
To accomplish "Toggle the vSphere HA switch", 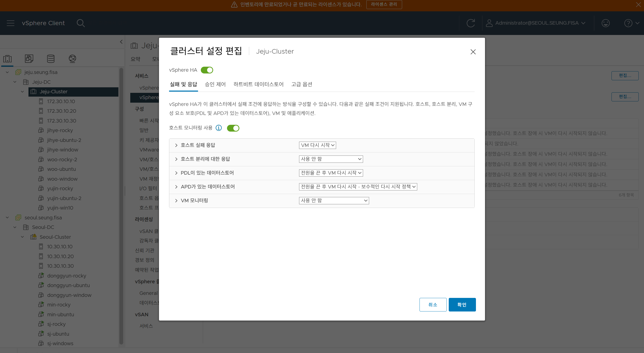I will pyautogui.click(x=207, y=70).
